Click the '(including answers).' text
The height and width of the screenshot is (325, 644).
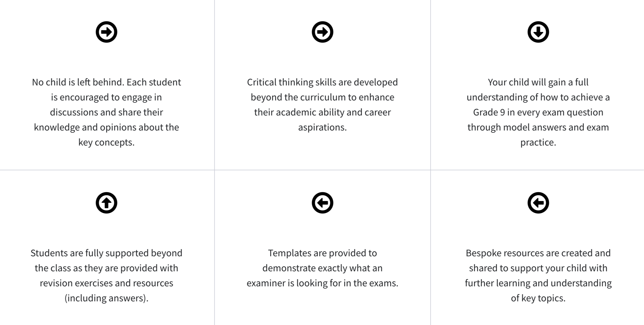pyautogui.click(x=106, y=298)
